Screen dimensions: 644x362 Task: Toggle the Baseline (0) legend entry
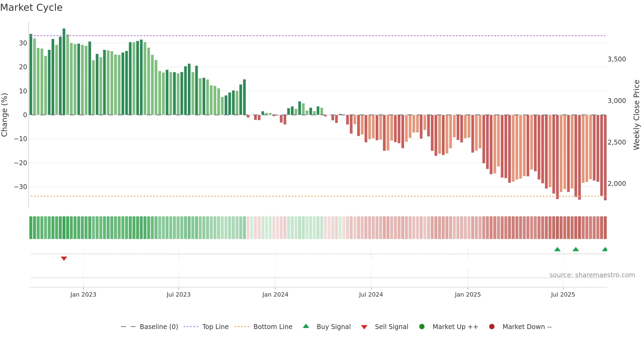click(149, 327)
